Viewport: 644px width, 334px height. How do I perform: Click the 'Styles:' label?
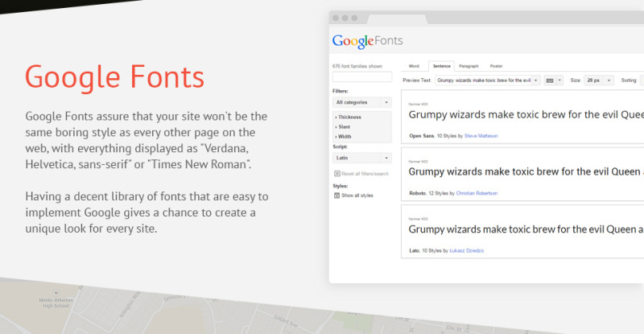340,186
